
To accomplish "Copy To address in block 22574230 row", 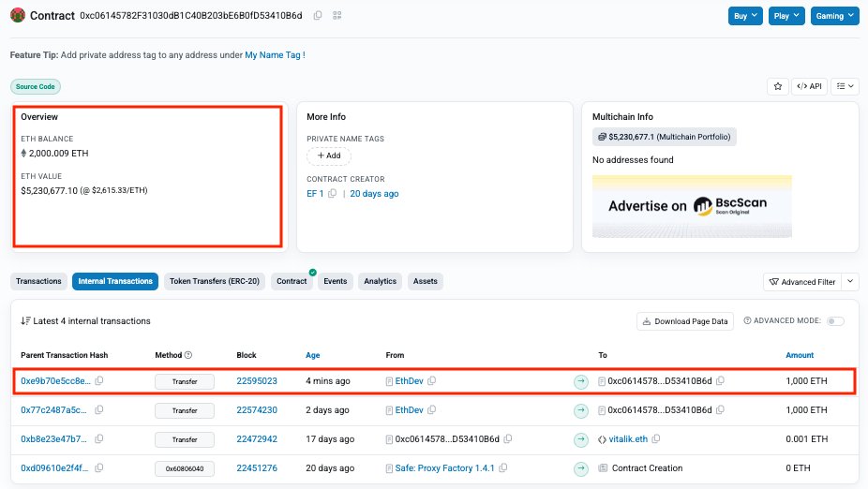I will pyautogui.click(x=720, y=410).
